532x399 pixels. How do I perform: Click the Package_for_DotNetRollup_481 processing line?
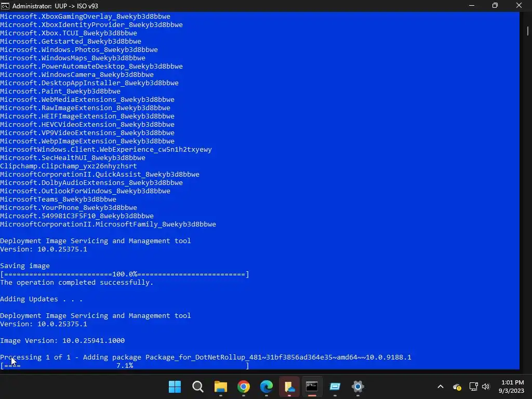[206, 357]
